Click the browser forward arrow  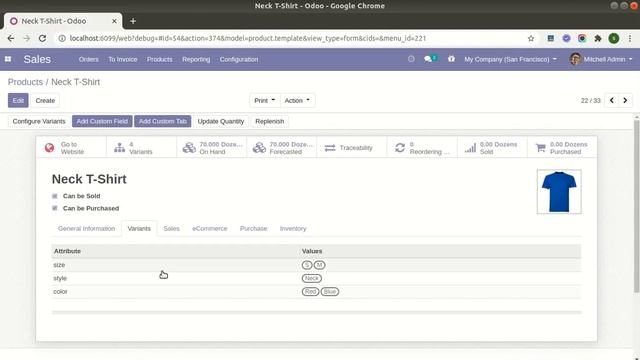27,38
